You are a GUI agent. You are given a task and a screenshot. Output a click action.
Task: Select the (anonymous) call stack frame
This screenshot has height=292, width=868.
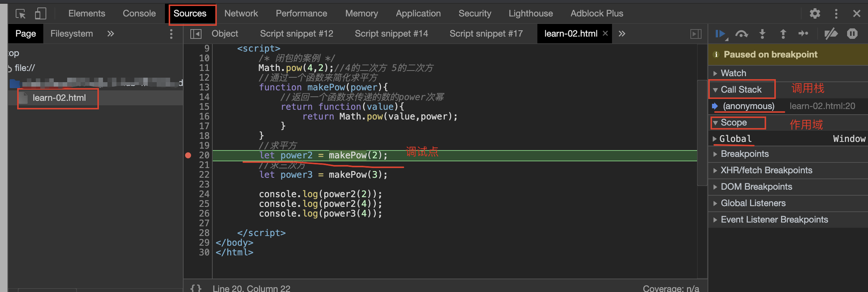point(749,106)
